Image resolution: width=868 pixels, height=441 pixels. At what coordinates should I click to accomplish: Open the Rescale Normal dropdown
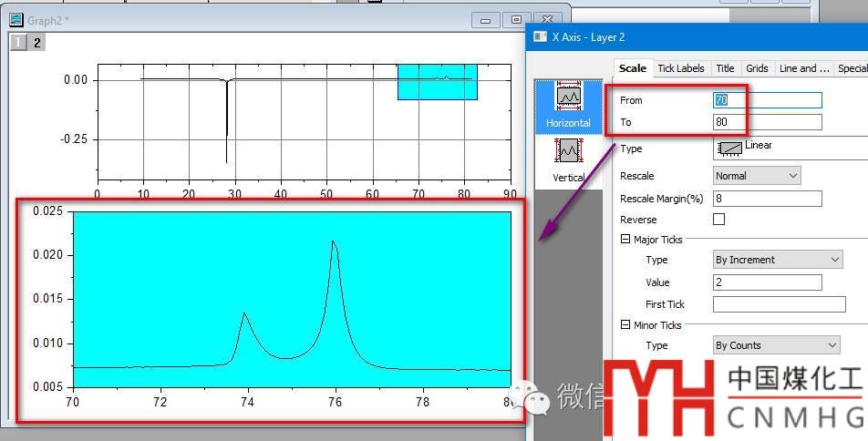pyautogui.click(x=756, y=176)
